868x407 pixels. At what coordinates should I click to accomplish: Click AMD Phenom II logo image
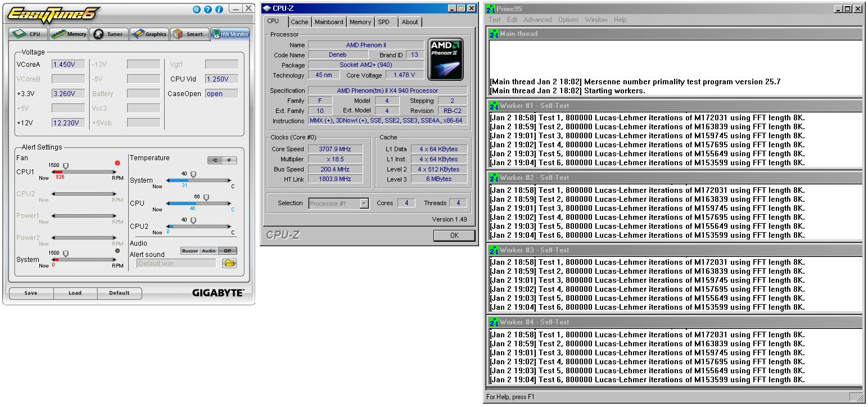(x=446, y=59)
